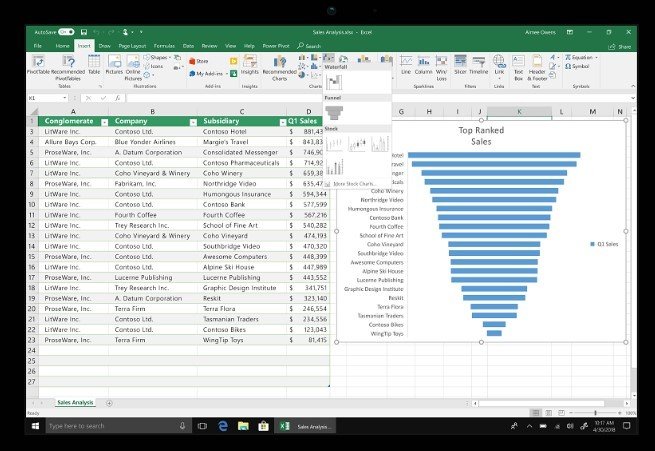
Task: Open the Shapes dropdown
Action: [158, 57]
